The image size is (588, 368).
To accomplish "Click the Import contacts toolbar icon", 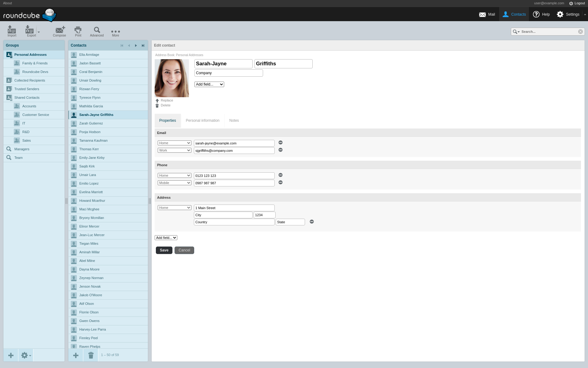I will 12,31.
